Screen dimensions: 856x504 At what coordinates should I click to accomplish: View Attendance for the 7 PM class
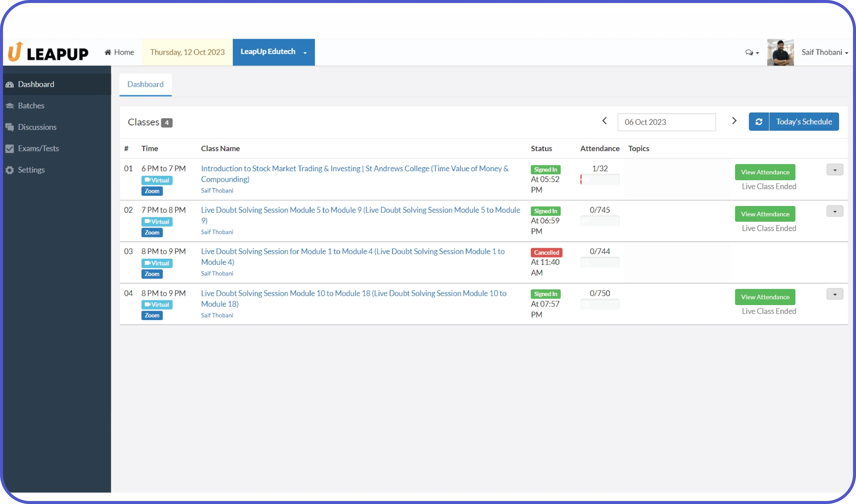point(765,214)
